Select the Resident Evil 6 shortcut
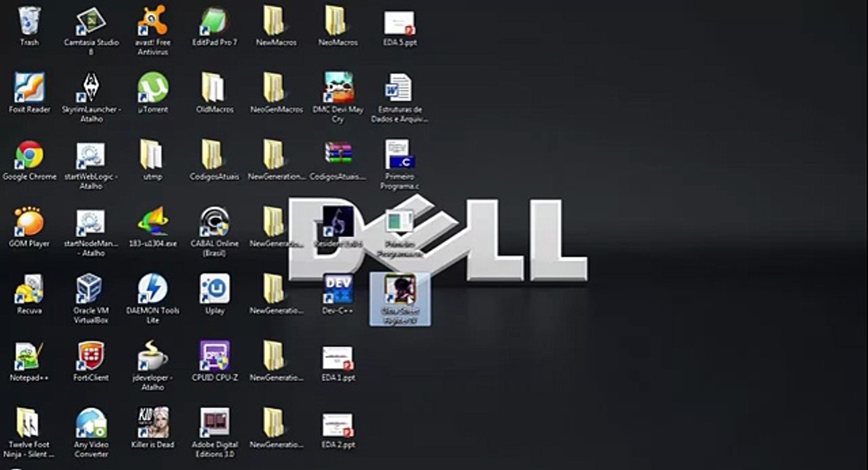This screenshot has height=470, width=868. (338, 228)
